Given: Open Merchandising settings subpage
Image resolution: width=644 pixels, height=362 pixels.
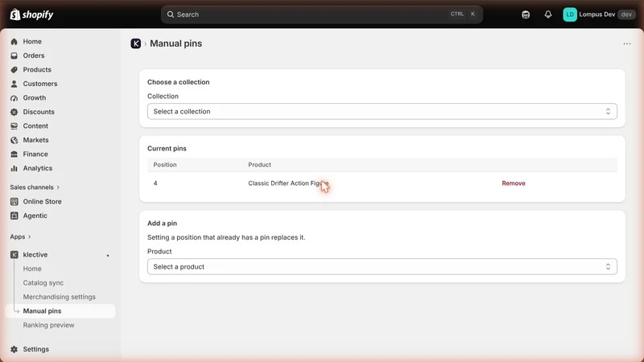Looking at the screenshot, I should pyautogui.click(x=59, y=297).
